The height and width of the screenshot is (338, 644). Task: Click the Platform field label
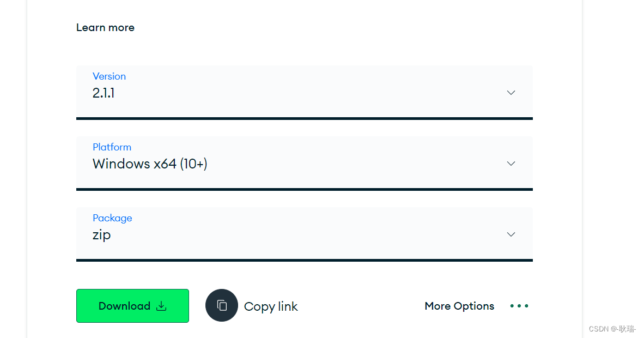112,147
